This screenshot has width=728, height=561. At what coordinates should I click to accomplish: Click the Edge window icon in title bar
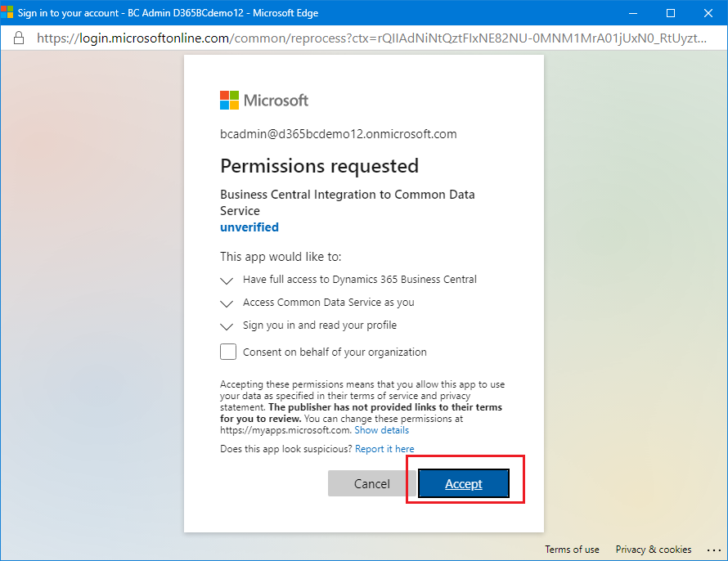[7, 12]
